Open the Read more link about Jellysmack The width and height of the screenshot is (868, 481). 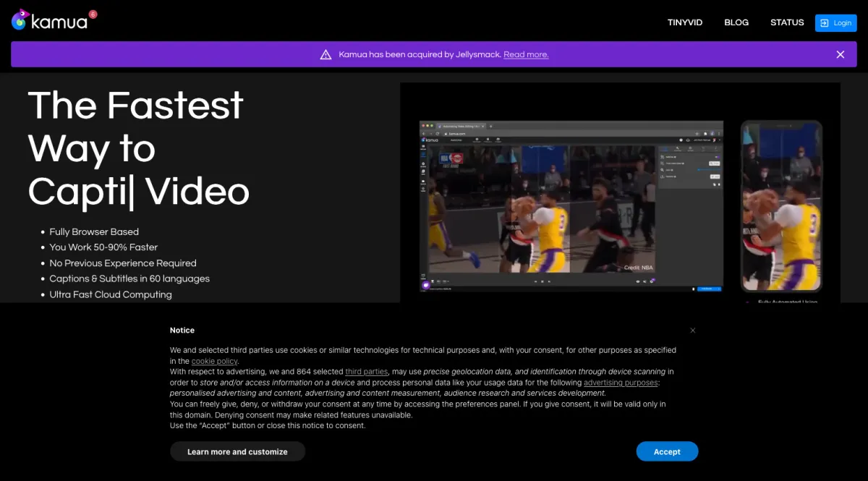[x=526, y=54]
